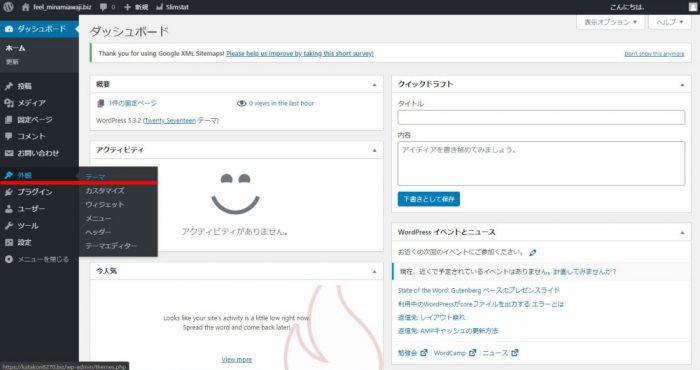Click the 下書きとして保存 button

click(429, 199)
